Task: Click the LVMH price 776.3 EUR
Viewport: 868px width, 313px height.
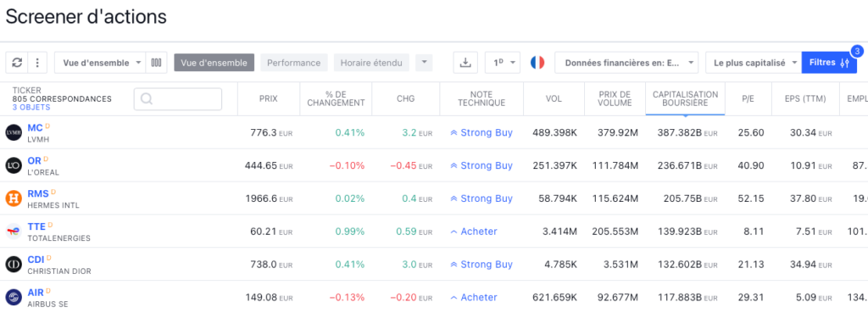Action: click(270, 132)
